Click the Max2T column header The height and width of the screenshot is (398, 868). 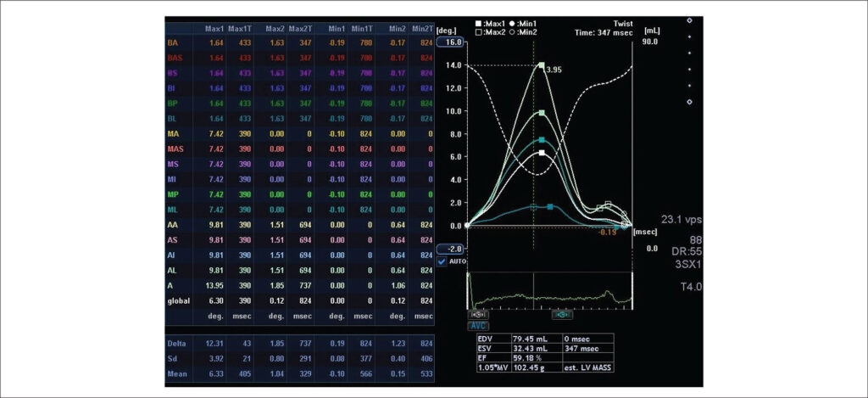pyautogui.click(x=301, y=28)
